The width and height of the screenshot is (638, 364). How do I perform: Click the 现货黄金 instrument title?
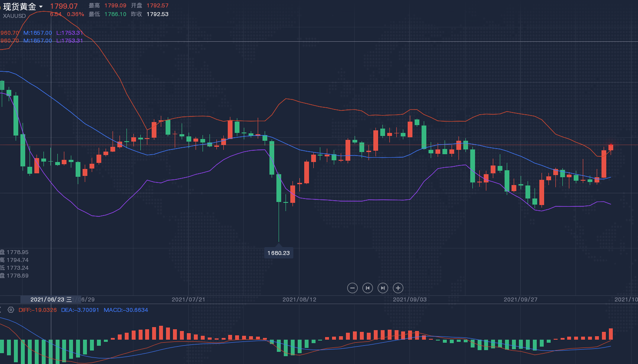20,7
